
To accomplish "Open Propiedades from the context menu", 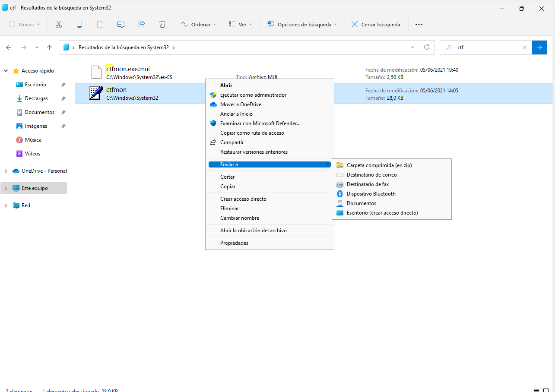I will click(235, 243).
